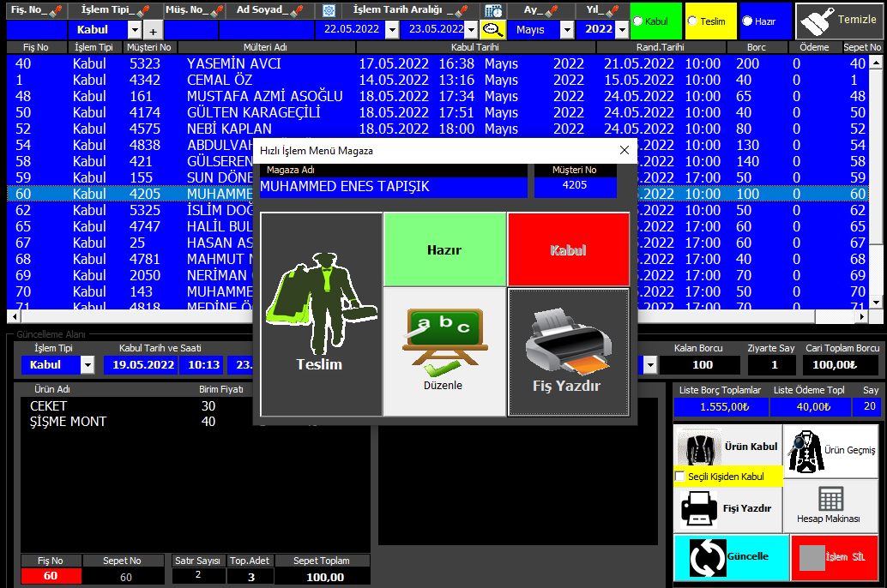Screen dimensions: 887x588
Task: Enable Seçili Kişiden Kabul checkbox
Action: pyautogui.click(x=680, y=477)
